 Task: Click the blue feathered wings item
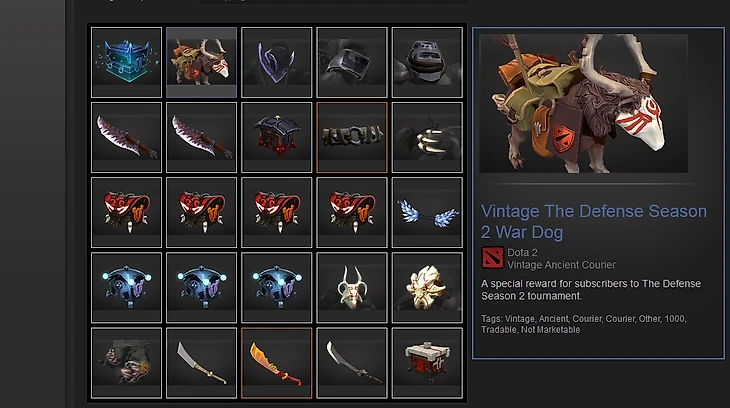(427, 212)
